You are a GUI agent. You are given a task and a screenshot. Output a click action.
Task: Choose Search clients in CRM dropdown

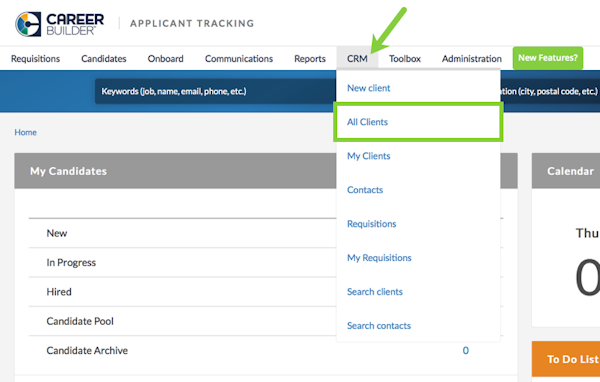point(375,292)
